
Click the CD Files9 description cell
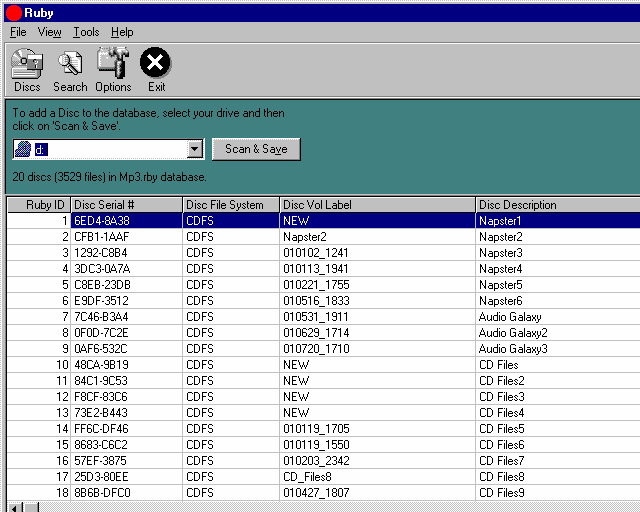click(558, 493)
